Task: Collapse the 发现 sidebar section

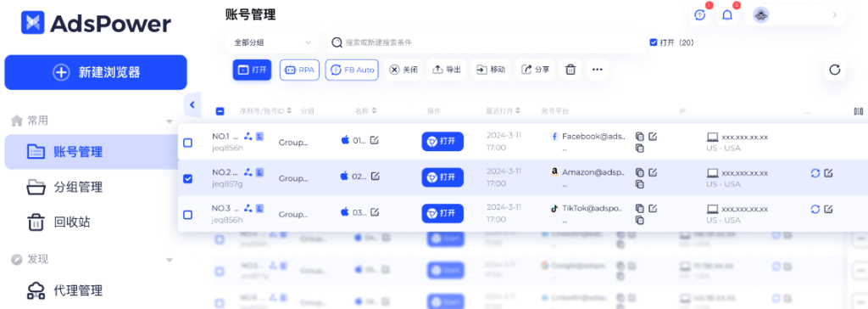Action: coord(170,259)
